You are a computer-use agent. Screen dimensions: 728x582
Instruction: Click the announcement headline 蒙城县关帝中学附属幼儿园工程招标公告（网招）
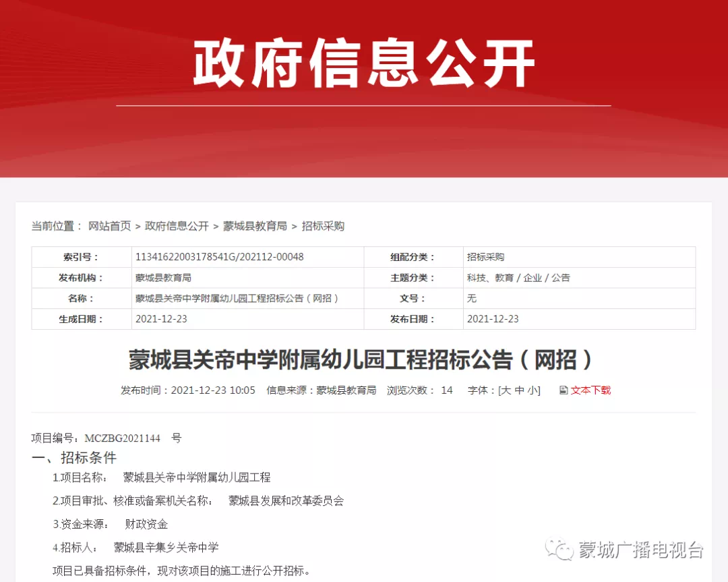click(x=360, y=360)
